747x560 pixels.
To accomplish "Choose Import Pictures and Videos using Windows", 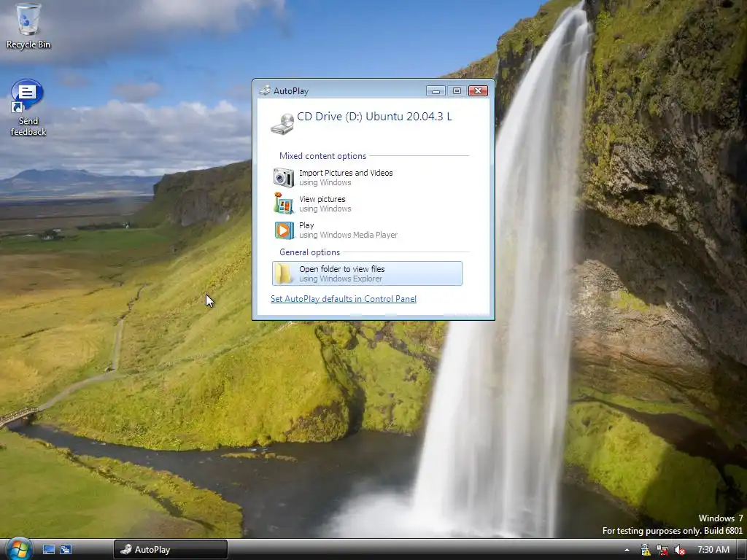I will (x=367, y=178).
